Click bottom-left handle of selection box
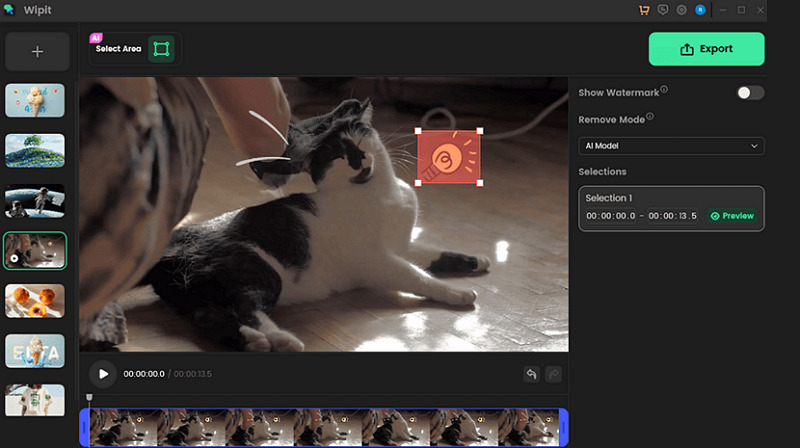 click(x=418, y=183)
